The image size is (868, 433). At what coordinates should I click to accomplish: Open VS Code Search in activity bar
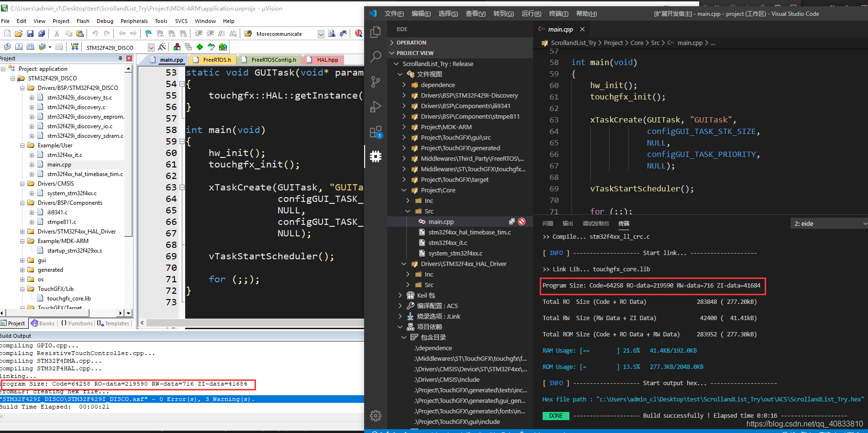(376, 57)
